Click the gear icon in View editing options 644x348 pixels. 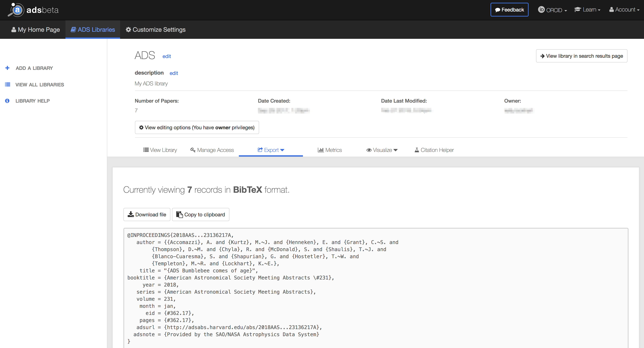(x=141, y=128)
